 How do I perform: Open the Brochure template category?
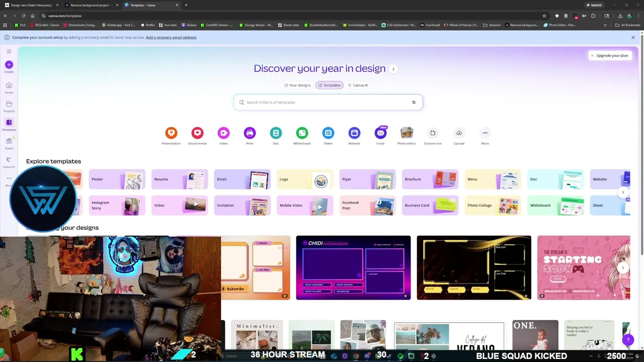pyautogui.click(x=430, y=179)
